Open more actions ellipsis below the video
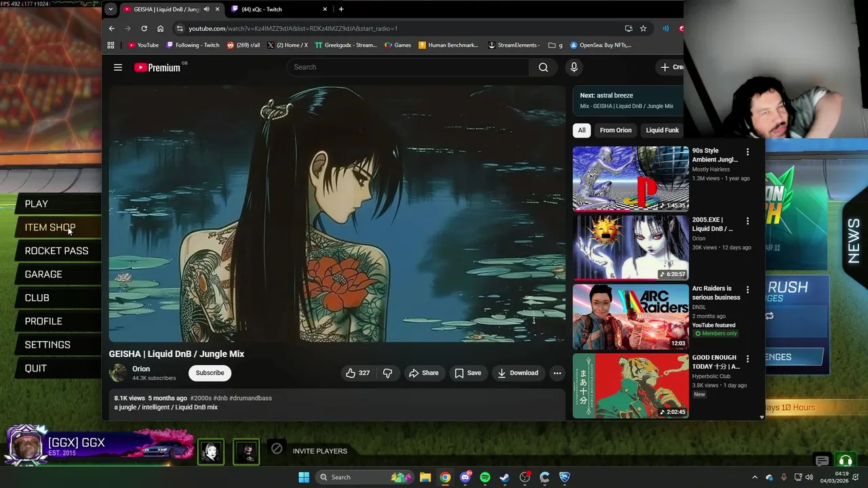Screen dimensions: 868x488 (557, 373)
